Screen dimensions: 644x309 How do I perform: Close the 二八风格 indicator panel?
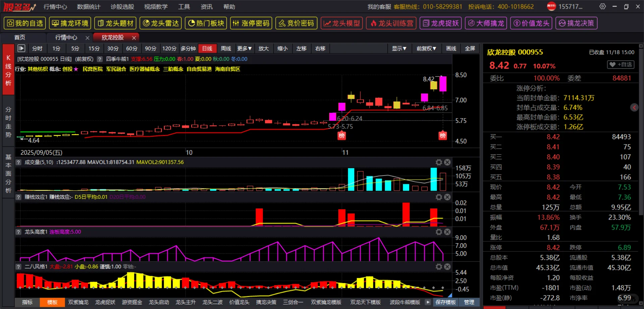(447, 267)
